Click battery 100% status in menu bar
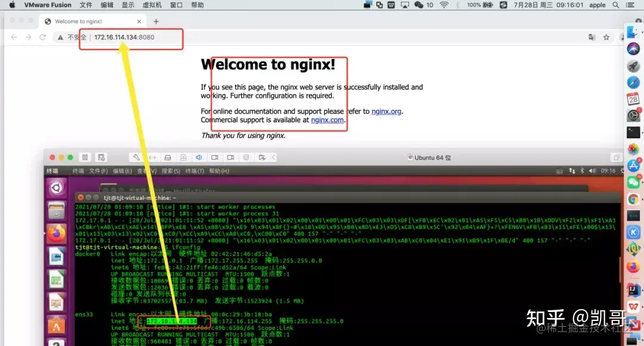Image resolution: width=644 pixels, height=346 pixels. 479,5
